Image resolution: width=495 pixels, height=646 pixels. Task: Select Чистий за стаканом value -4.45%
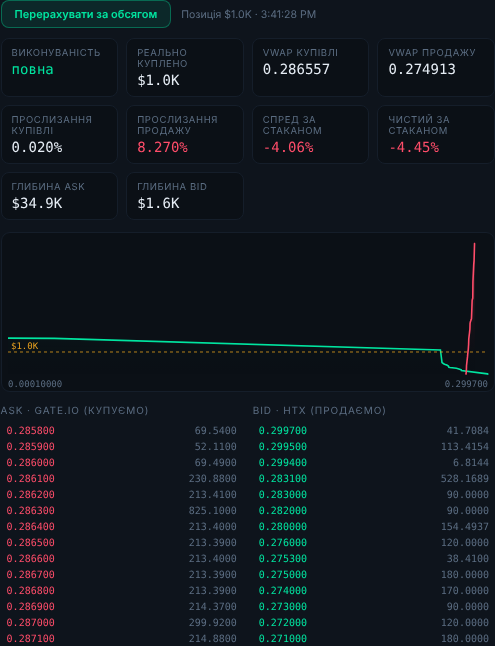[x=414, y=147]
